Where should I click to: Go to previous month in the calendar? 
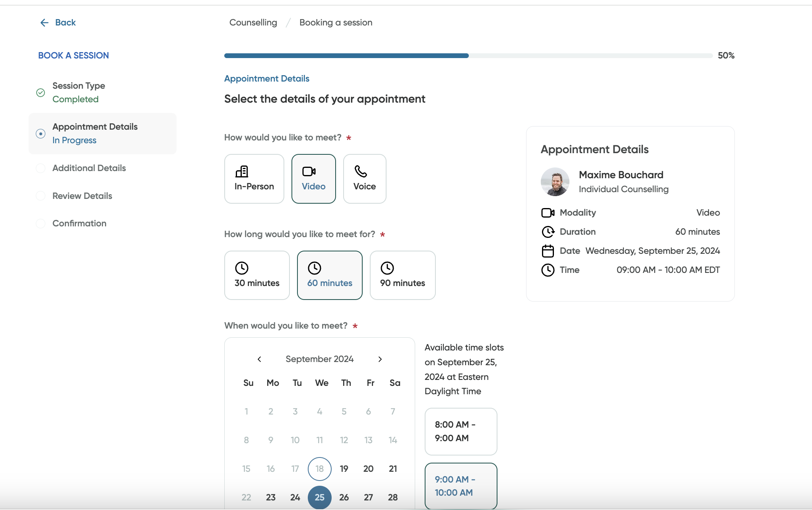[259, 359]
